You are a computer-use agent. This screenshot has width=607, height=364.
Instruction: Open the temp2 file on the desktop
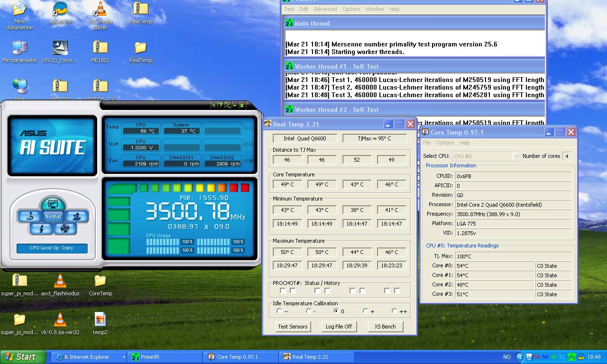100,324
